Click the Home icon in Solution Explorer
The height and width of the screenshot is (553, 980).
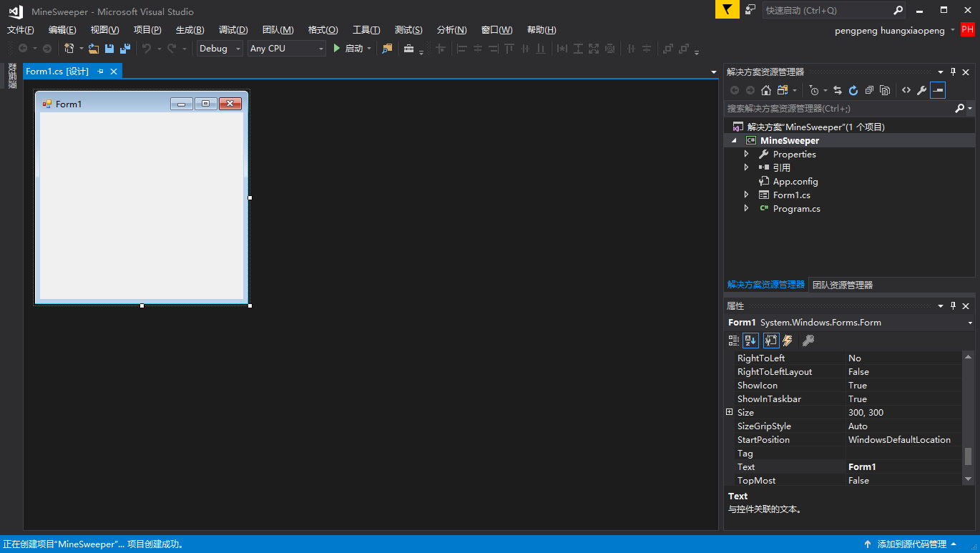coord(766,90)
